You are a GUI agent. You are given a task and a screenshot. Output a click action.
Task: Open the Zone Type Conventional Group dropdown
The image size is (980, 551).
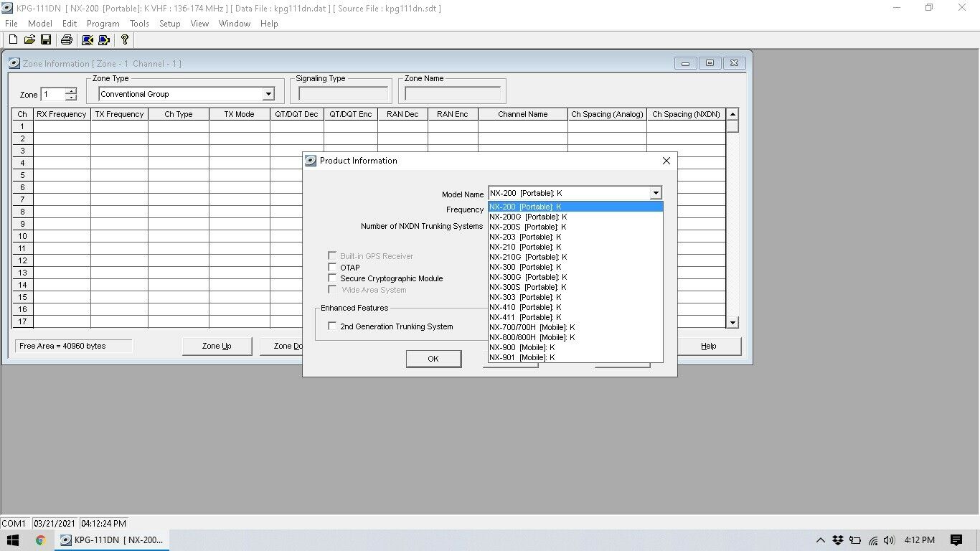click(268, 94)
